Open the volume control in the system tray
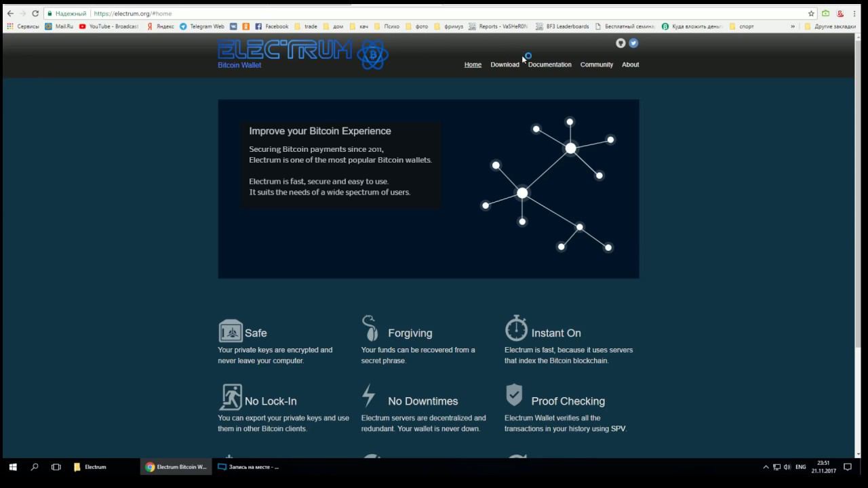This screenshot has width=868, height=488. [x=787, y=467]
